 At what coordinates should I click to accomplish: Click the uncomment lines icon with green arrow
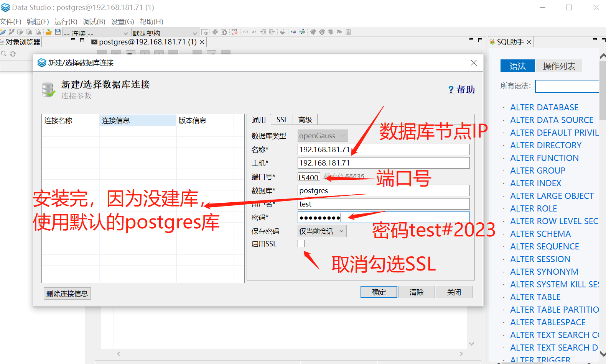[x=302, y=32]
